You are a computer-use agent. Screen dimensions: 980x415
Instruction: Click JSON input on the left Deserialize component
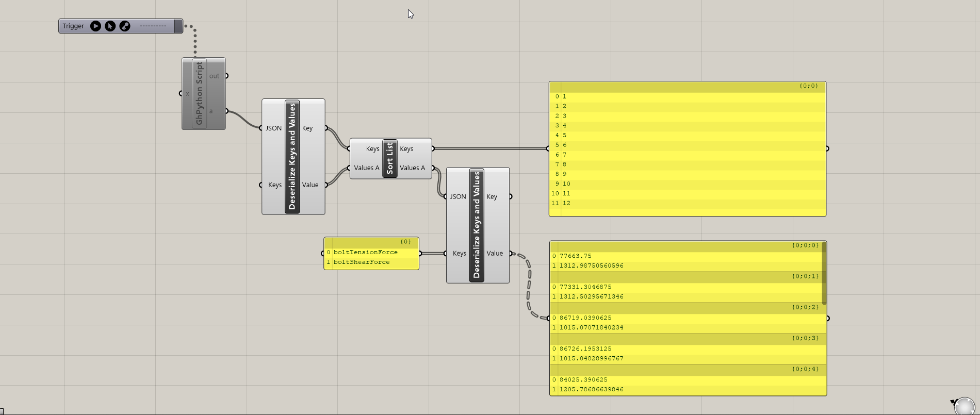(x=273, y=128)
